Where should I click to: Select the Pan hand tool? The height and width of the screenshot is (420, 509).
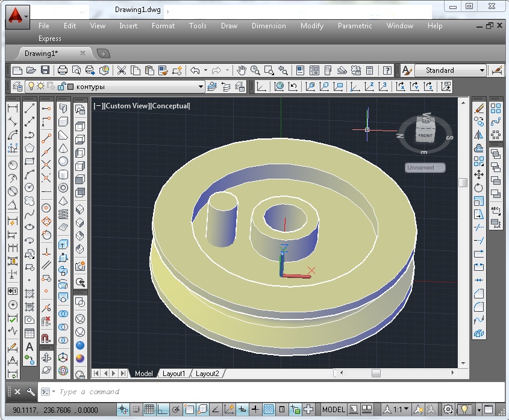[x=241, y=70]
